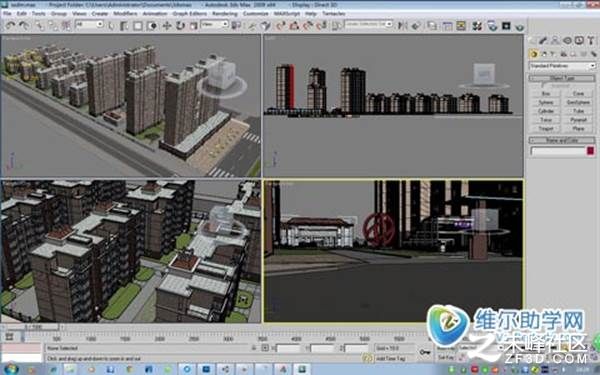Click the Quick Render teapot icon
600x375 pixels.
tap(519, 26)
